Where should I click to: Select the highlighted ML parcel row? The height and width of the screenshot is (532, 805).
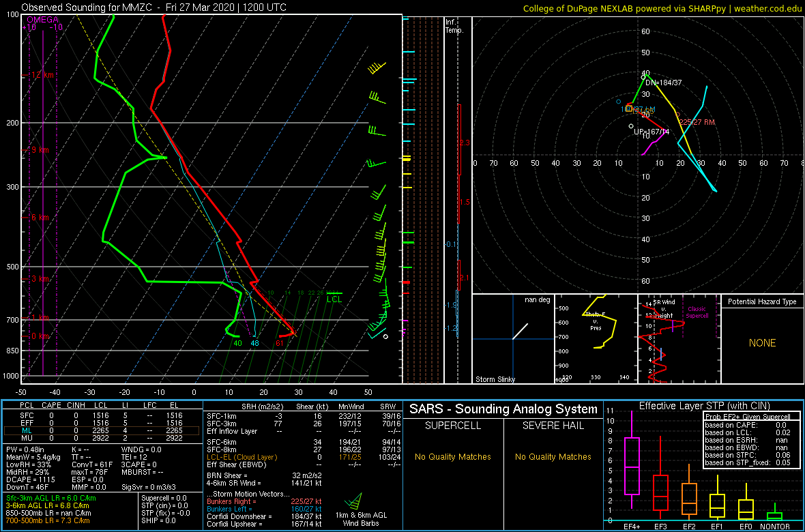(102, 431)
